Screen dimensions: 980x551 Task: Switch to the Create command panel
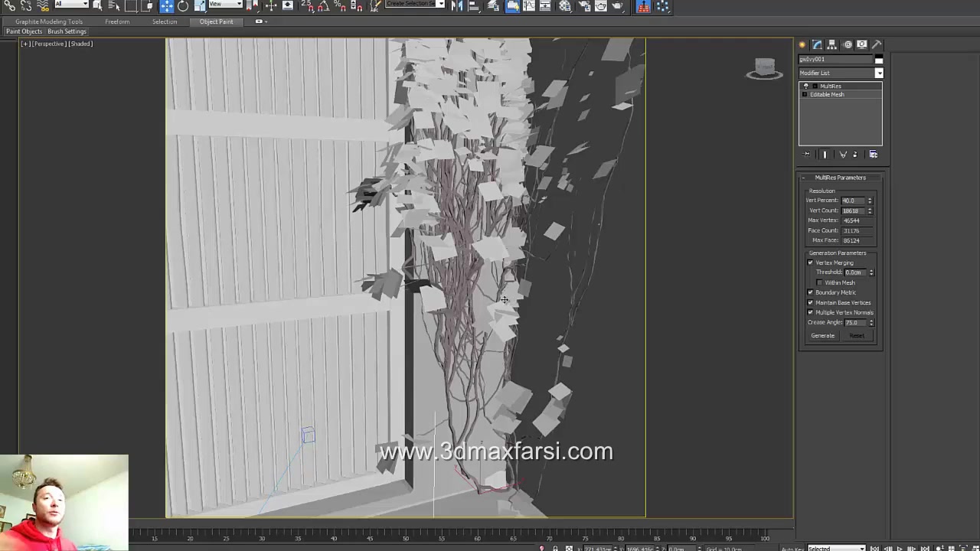coord(802,44)
